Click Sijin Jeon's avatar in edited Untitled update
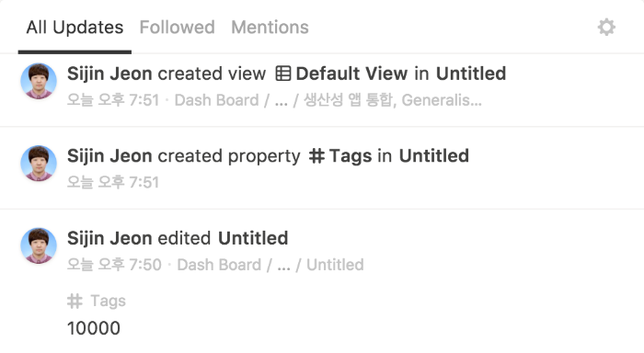This screenshot has width=644, height=353. click(39, 245)
